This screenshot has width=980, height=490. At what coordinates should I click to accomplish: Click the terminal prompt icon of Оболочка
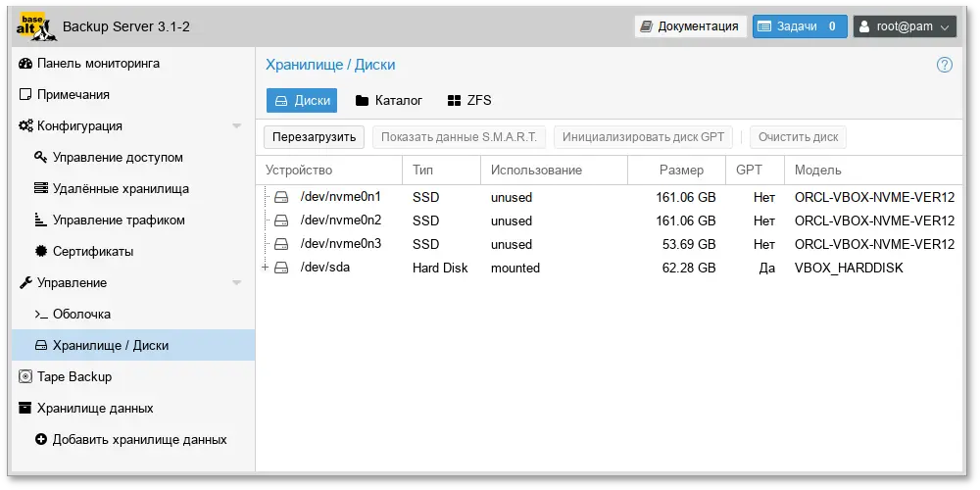tap(40, 315)
